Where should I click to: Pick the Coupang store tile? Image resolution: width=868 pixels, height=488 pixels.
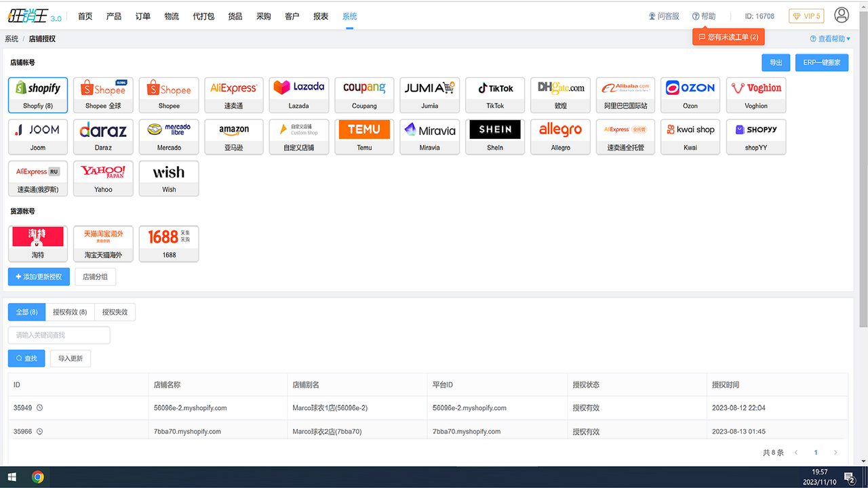(x=364, y=95)
